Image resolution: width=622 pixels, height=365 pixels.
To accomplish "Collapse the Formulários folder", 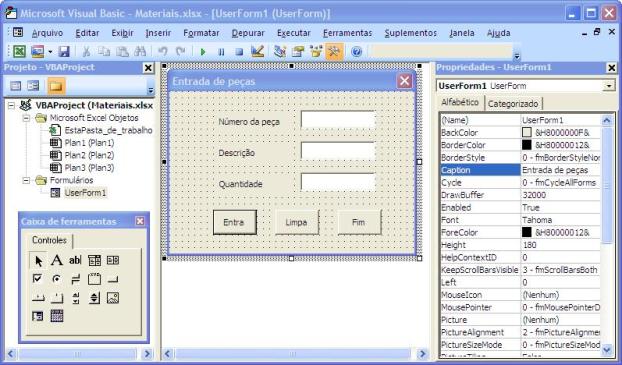I will (26, 181).
